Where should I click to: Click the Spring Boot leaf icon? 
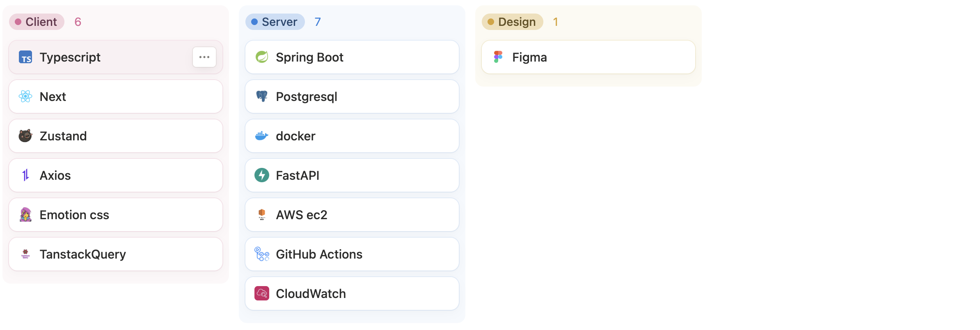click(x=262, y=57)
